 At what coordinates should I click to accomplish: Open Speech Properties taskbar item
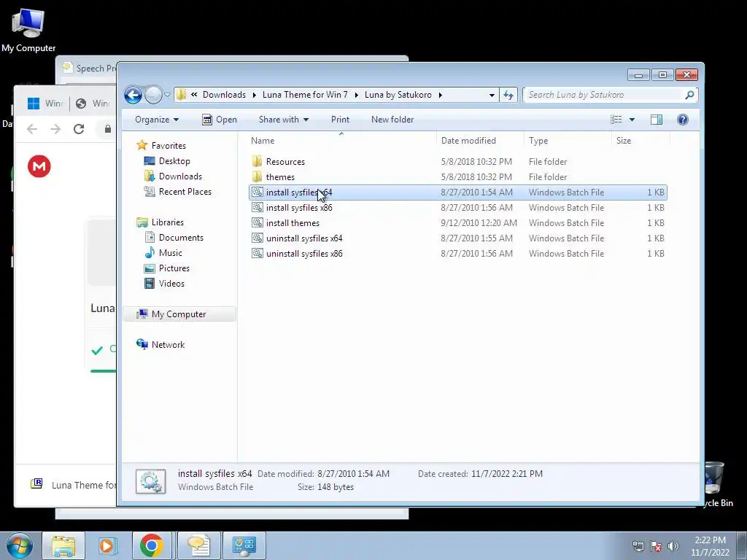199,545
